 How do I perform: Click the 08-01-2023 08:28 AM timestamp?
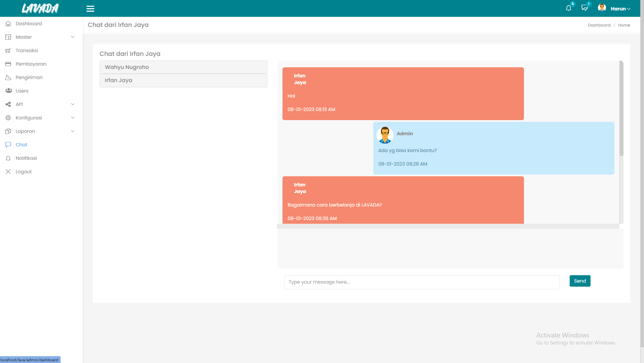(403, 164)
